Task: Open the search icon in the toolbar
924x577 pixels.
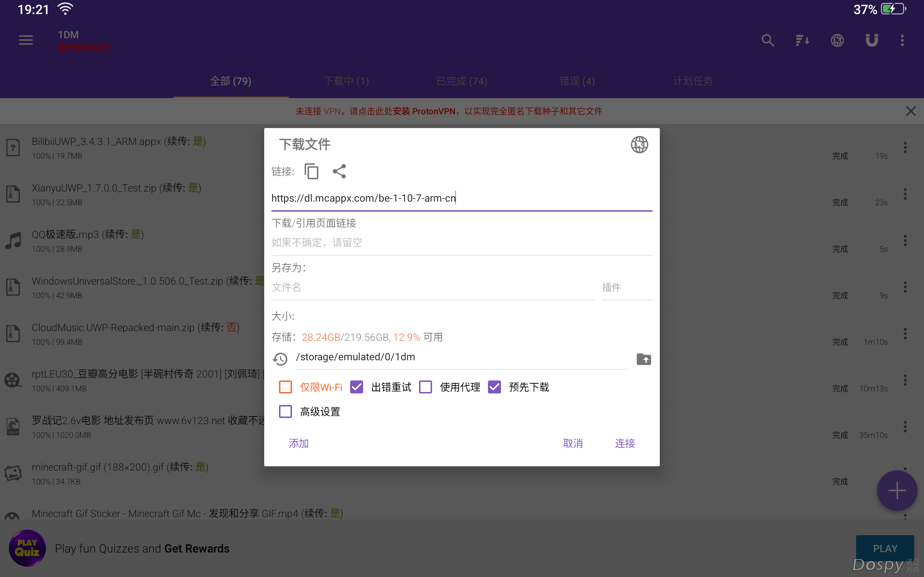Action: (768, 40)
